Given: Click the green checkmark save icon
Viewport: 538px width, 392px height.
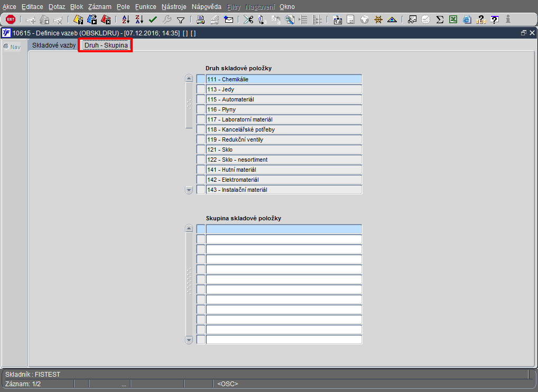Looking at the screenshot, I should point(153,20).
